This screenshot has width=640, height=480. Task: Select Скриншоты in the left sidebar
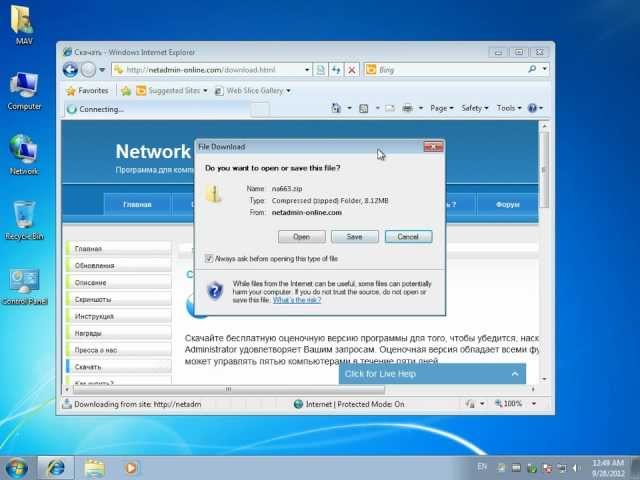coord(118,300)
